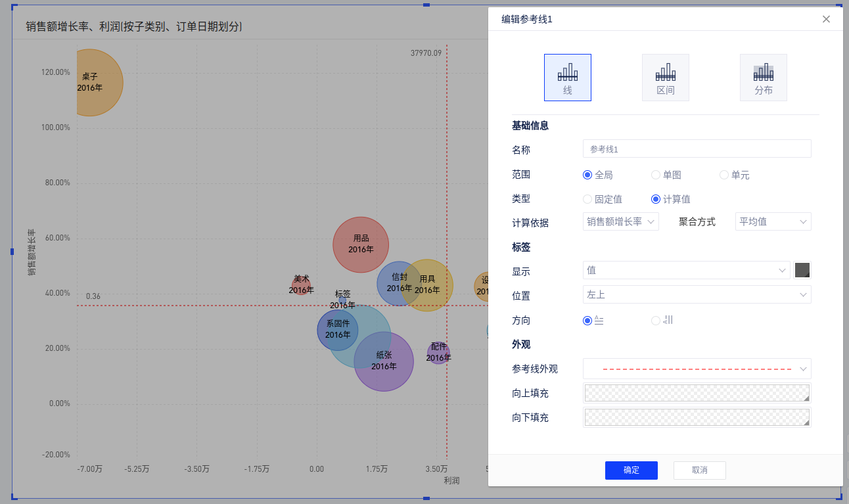Pick the horizontal label direction option
Image resolution: width=849 pixels, height=504 pixels.
pos(587,321)
